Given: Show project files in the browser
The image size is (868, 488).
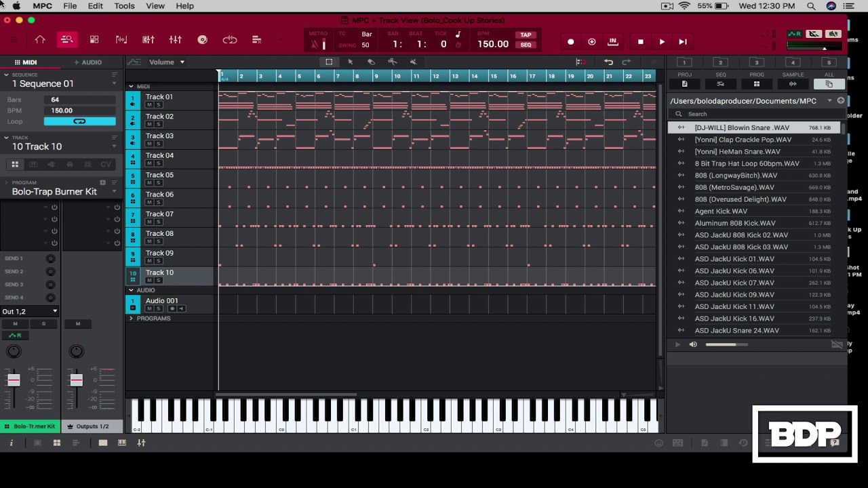Looking at the screenshot, I should coord(684,83).
